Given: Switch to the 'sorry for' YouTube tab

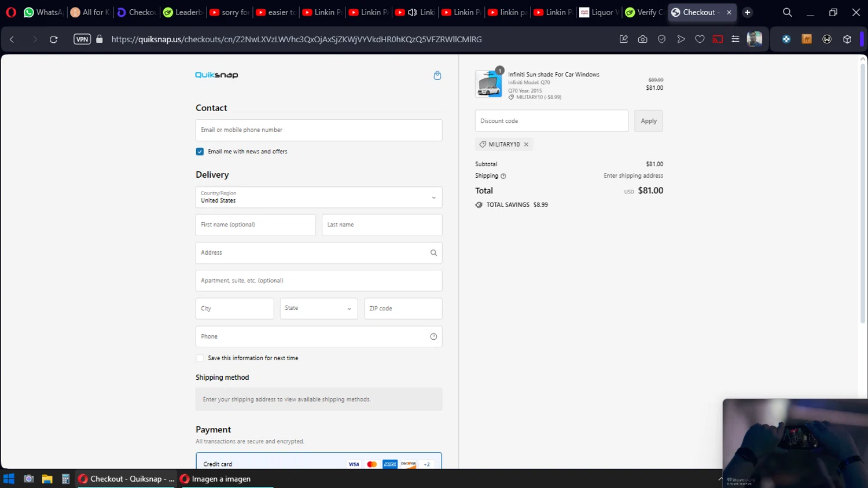Looking at the screenshot, I should pos(229,12).
